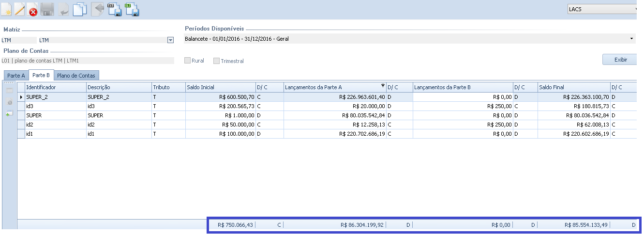This screenshot has height=237, width=644.
Task: Open the Matriz LTM dropdown
Action: [x=170, y=40]
